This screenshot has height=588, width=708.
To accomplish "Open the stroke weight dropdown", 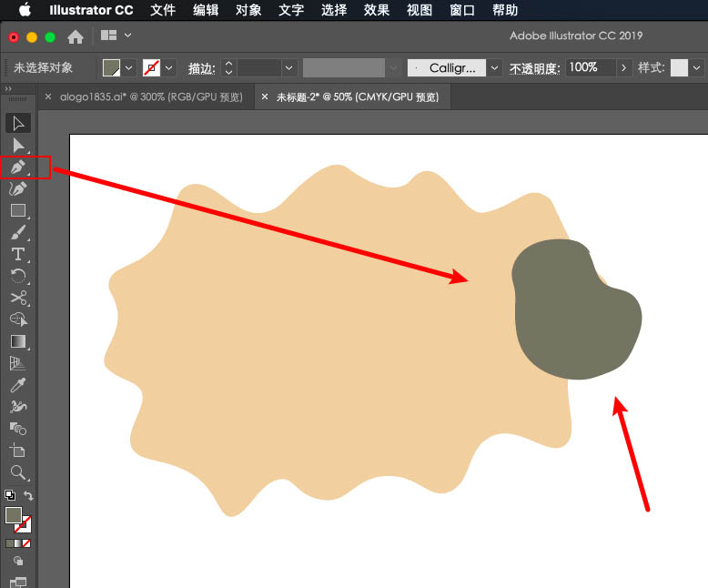I will tap(289, 68).
